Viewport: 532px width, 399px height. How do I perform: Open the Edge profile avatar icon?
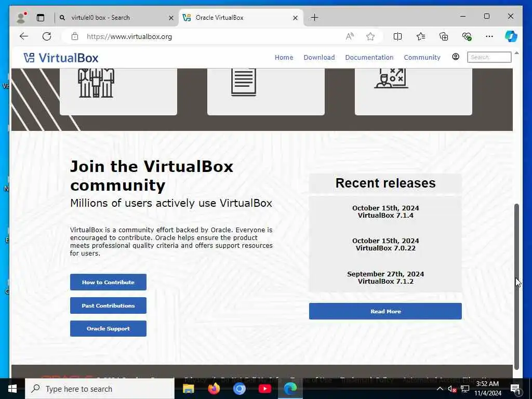(21, 18)
